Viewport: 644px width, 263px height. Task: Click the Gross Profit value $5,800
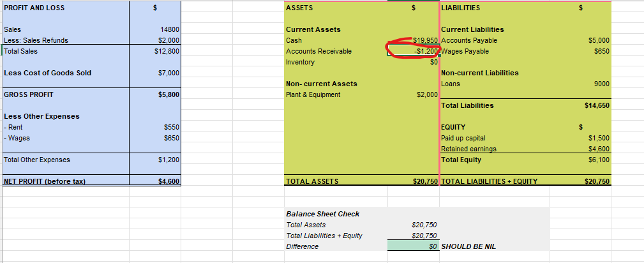click(168, 94)
